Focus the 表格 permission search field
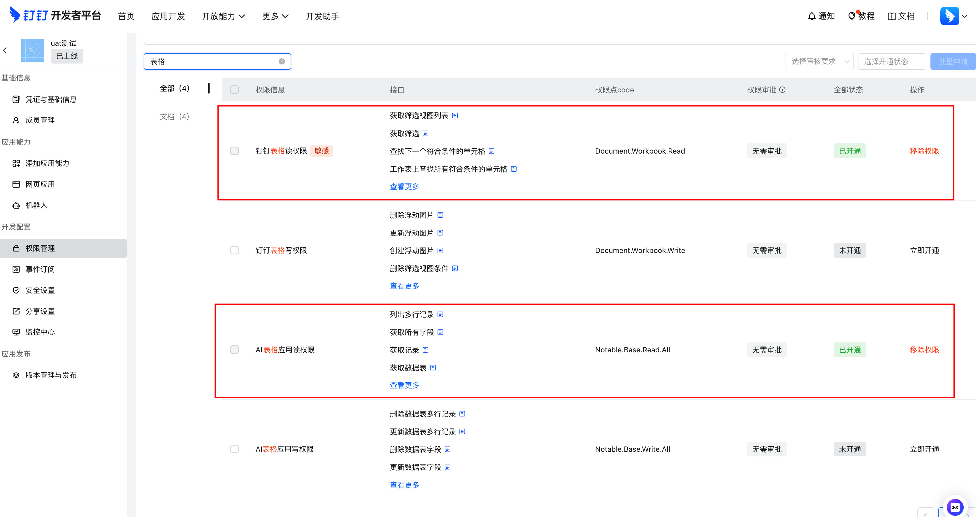 (217, 61)
